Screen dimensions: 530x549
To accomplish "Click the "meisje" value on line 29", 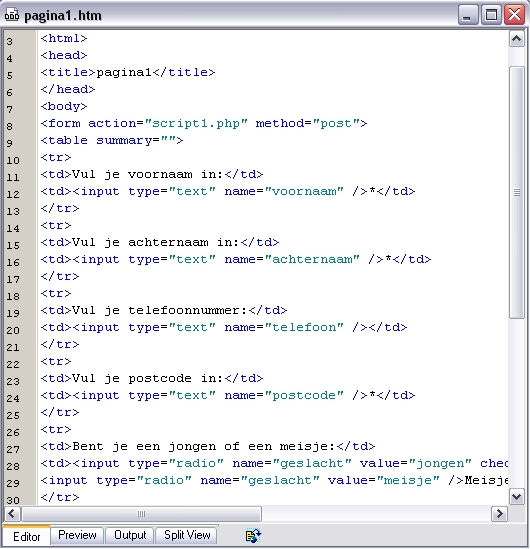I will 408,480.
